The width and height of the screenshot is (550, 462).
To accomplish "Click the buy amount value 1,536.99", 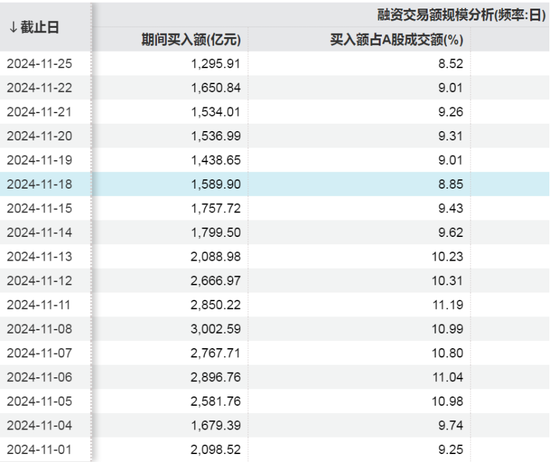I will click(x=216, y=136).
